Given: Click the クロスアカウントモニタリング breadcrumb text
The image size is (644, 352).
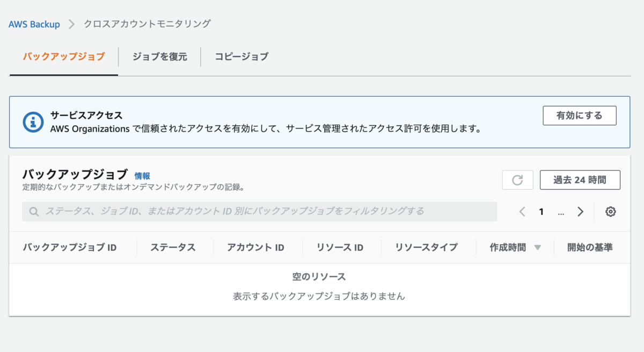Looking at the screenshot, I should [148, 24].
